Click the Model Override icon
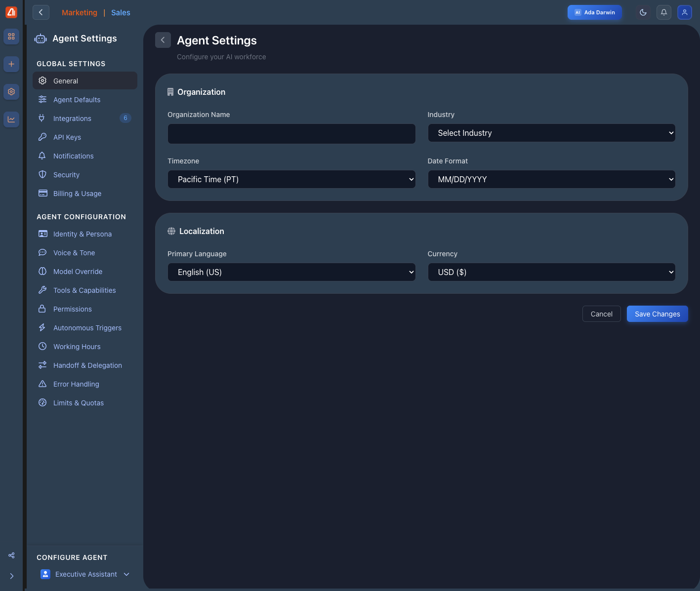 tap(42, 272)
